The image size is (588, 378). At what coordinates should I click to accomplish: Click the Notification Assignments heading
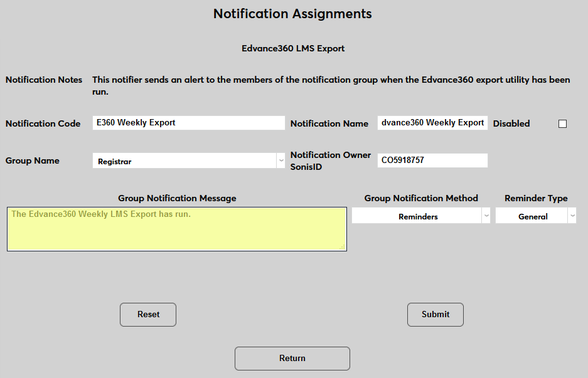tap(292, 14)
